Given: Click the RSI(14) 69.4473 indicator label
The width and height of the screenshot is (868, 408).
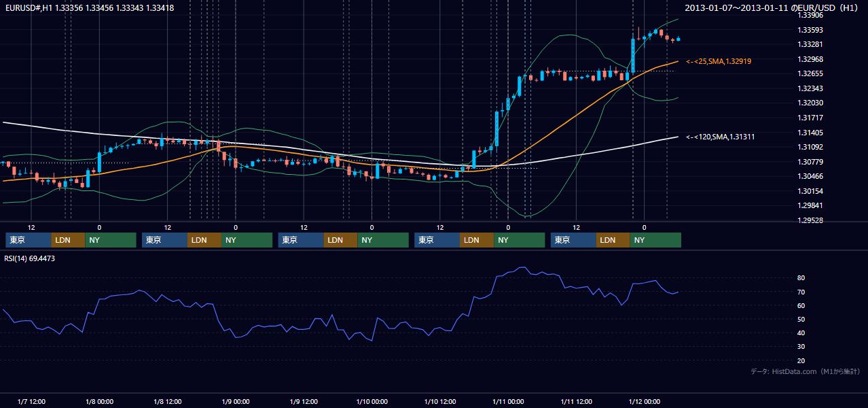Looking at the screenshot, I should coord(30,258).
